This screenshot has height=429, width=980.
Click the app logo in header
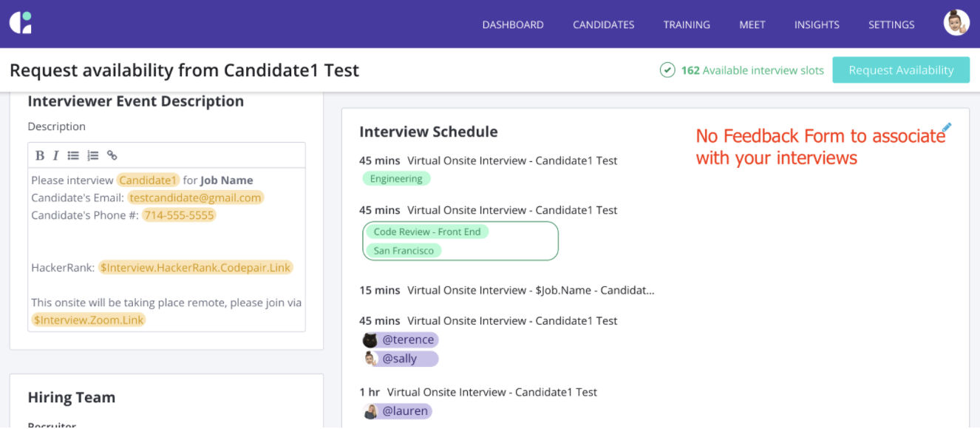(21, 23)
